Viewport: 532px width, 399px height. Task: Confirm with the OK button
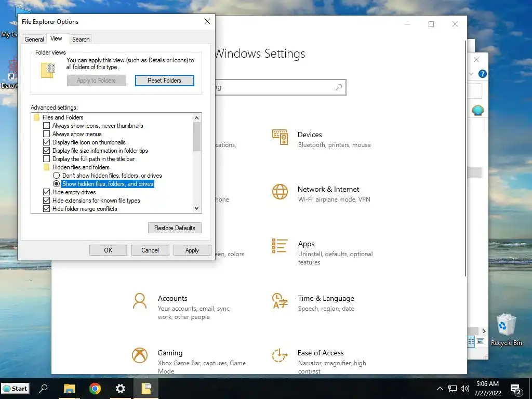[108, 250]
